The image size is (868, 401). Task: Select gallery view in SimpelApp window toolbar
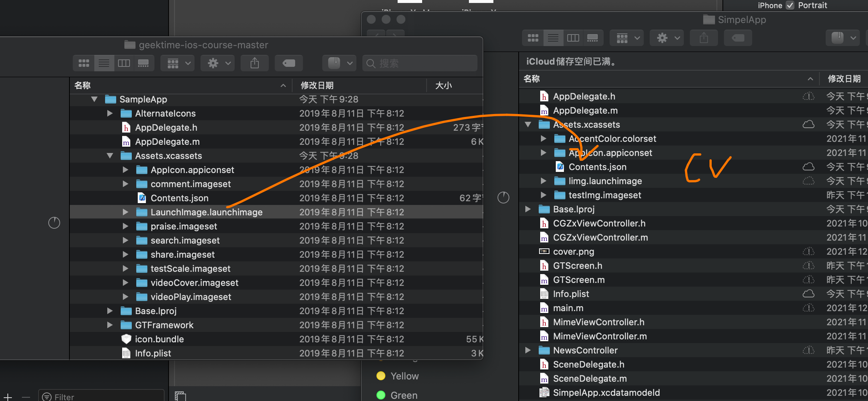pos(593,38)
